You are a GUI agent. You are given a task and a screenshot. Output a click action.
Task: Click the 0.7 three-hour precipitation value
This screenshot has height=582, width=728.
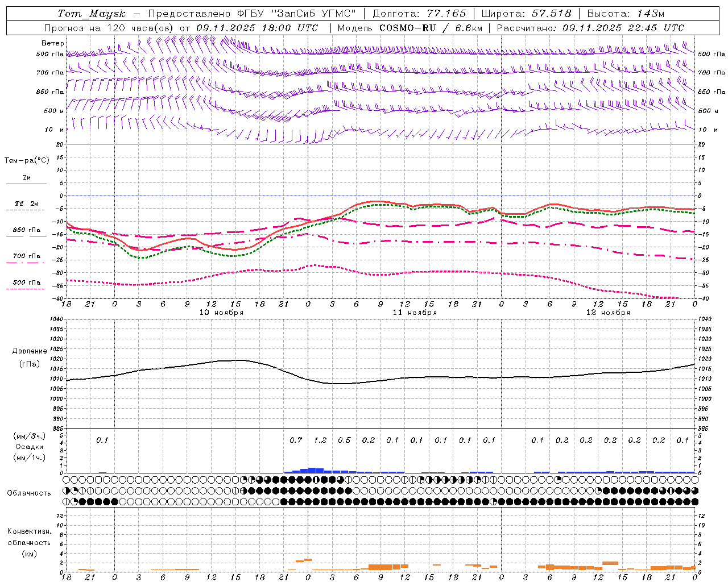coord(296,440)
